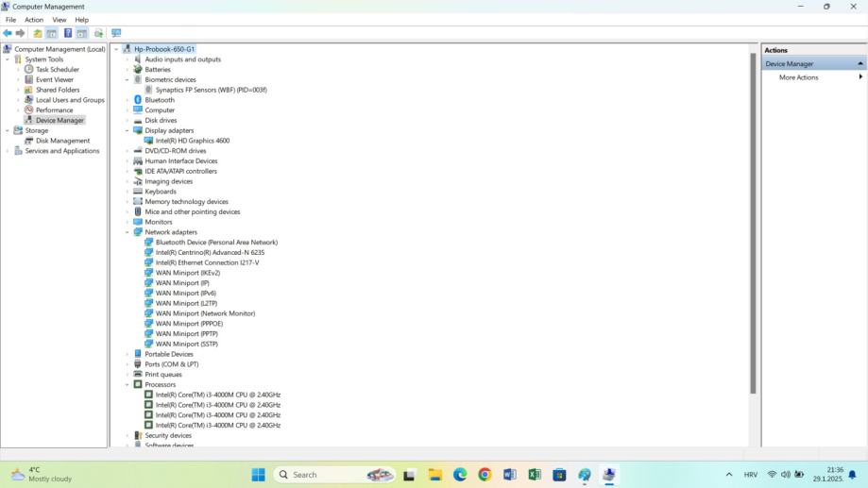
Task: Select Ports (COM & LPT) category
Action: [171, 364]
